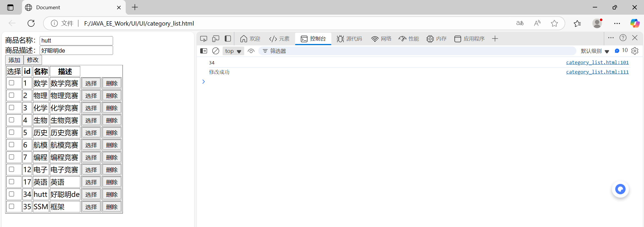
Task: Click 选择 button in SSM row
Action: click(91, 207)
